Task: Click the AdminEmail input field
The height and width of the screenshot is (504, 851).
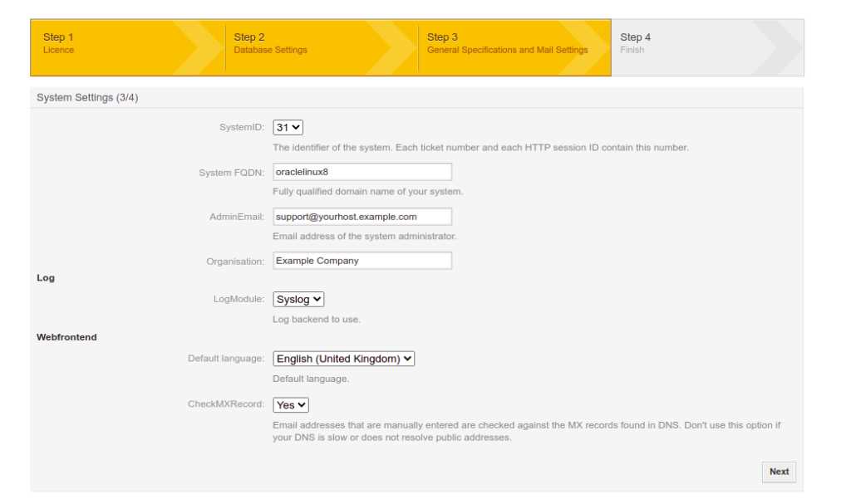Action: (362, 217)
